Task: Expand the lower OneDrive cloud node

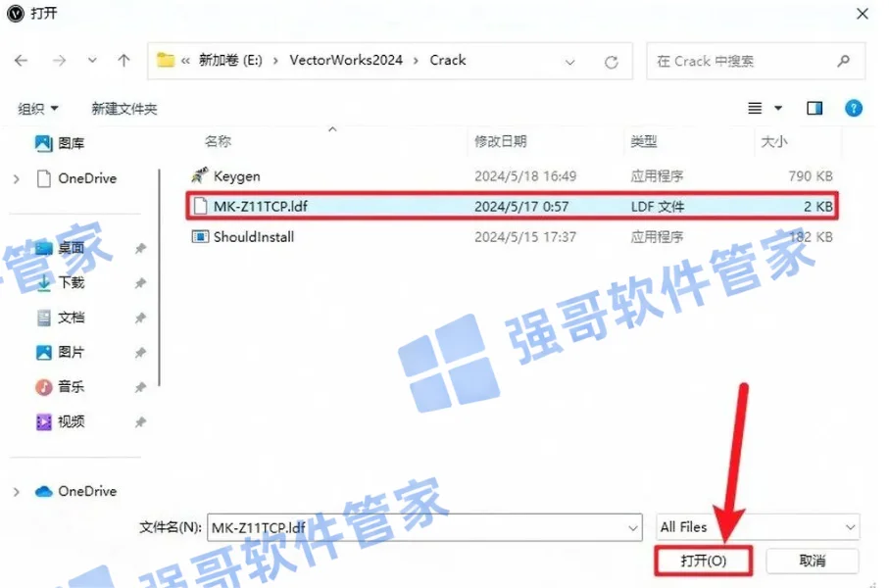Action: tap(17, 492)
